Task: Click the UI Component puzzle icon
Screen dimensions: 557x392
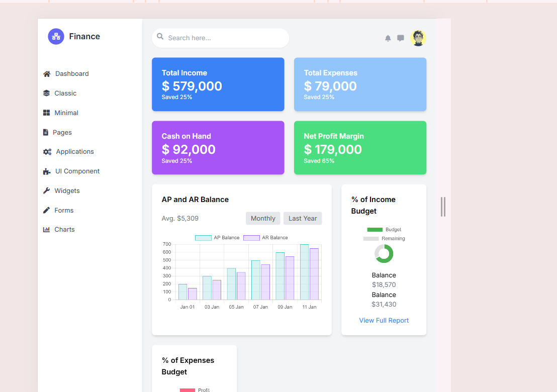Action: 47,171
